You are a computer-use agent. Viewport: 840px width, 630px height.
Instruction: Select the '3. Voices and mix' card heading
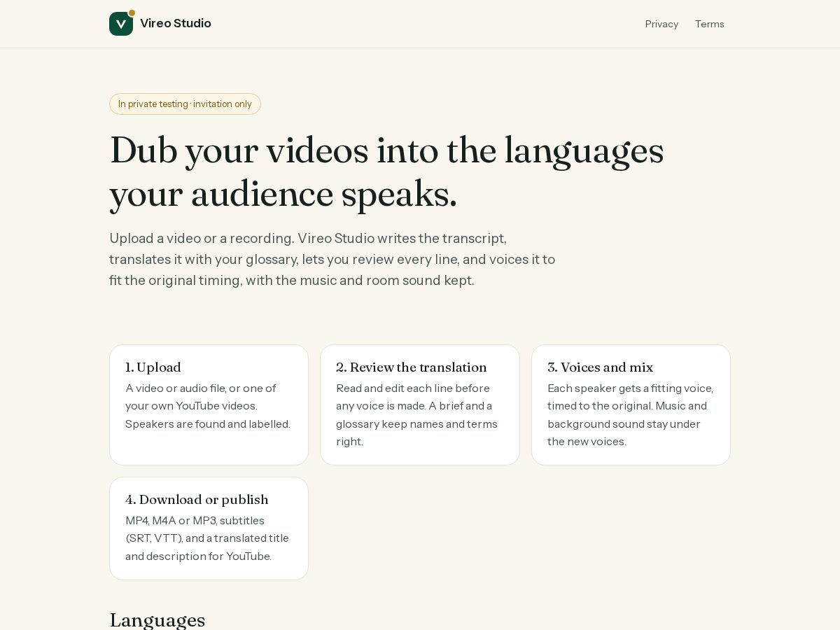pyautogui.click(x=601, y=367)
